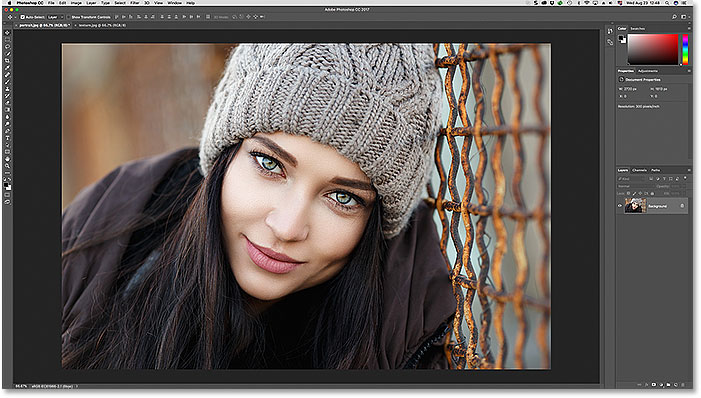
Task: Create a new layer using bottom icon
Action: point(676,384)
